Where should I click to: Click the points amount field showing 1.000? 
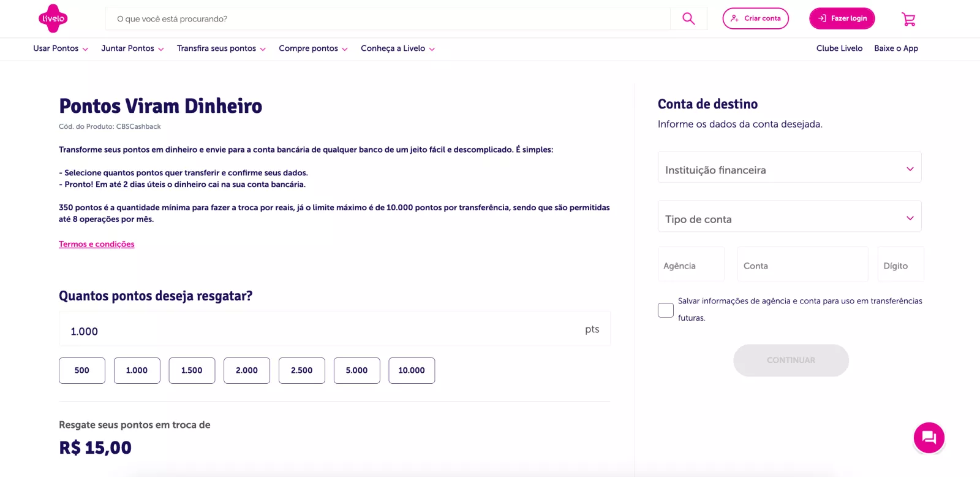click(334, 329)
